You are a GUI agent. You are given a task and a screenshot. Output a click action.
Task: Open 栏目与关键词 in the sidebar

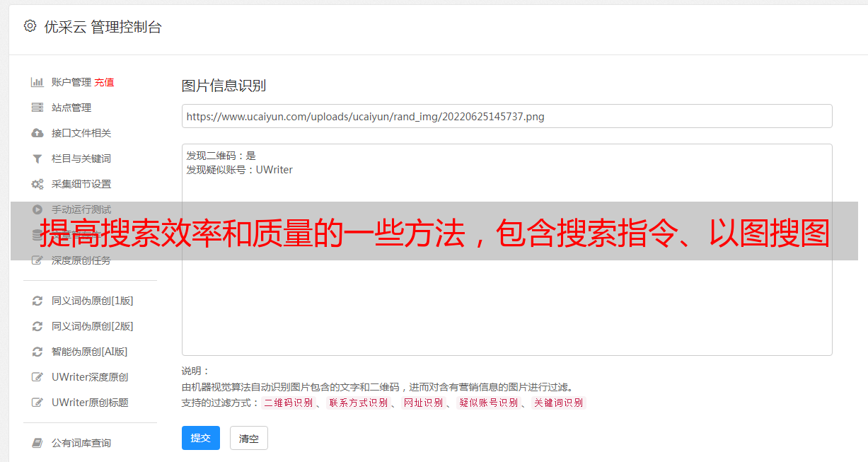[x=81, y=158]
